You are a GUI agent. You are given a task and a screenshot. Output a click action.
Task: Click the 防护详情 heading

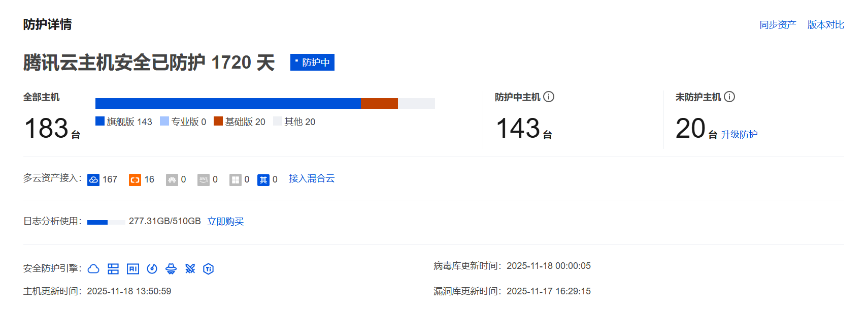[47, 24]
